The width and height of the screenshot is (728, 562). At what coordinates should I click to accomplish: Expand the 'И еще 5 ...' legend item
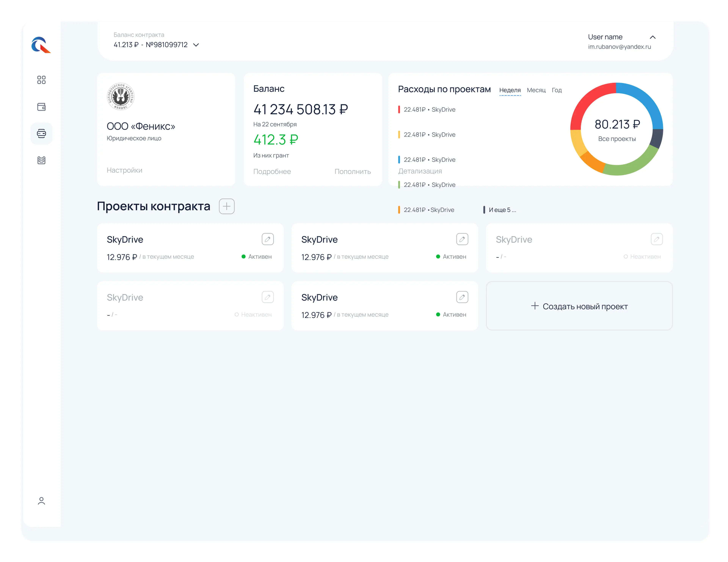pos(502,210)
